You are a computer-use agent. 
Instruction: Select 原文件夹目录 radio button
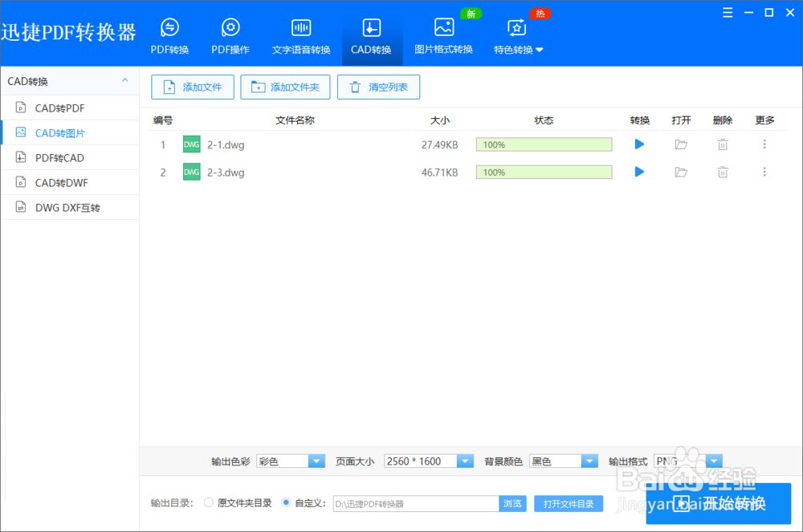coord(209,503)
